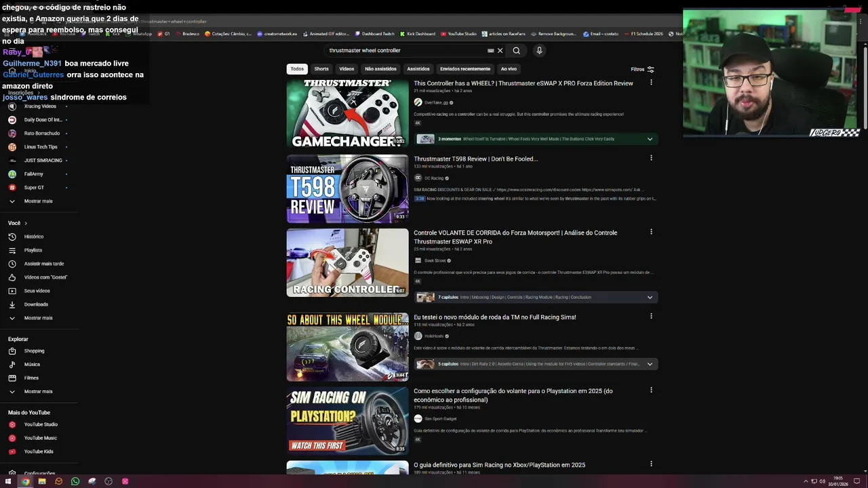Open more options for Eu testei o novo módulo video
The height and width of the screenshot is (488, 868).
coord(651,316)
